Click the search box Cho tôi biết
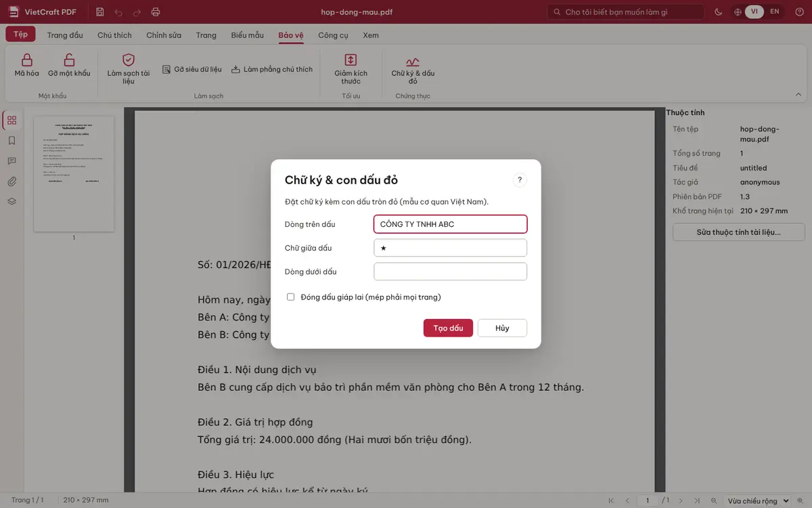 (x=626, y=12)
